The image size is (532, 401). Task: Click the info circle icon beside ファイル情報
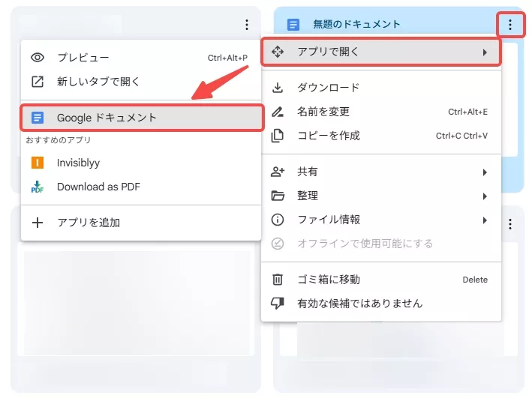pyautogui.click(x=278, y=220)
